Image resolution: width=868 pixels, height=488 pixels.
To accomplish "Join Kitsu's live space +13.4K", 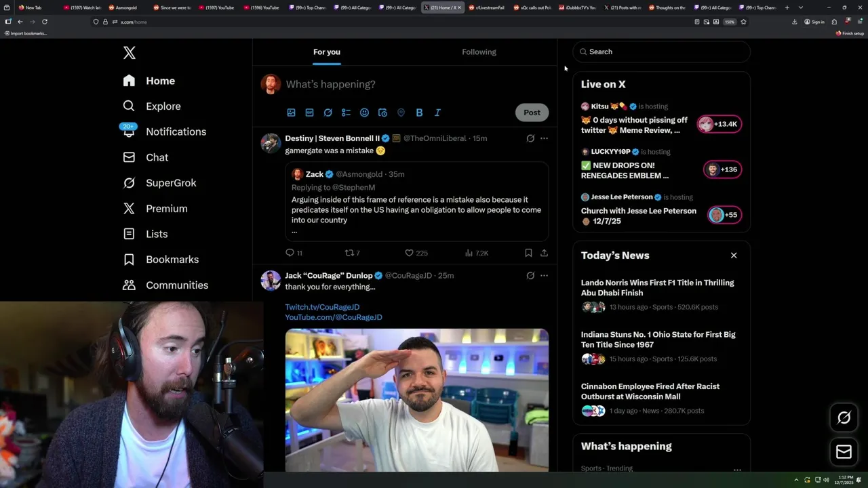I will click(719, 124).
